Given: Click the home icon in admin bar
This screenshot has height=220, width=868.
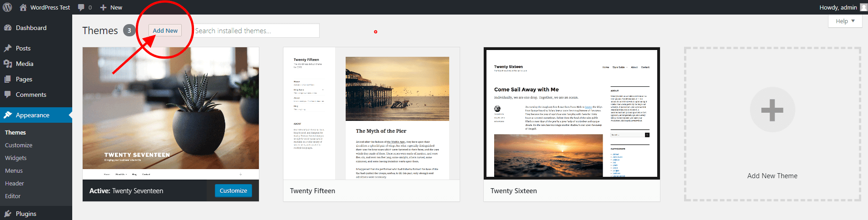Looking at the screenshot, I should point(23,7).
